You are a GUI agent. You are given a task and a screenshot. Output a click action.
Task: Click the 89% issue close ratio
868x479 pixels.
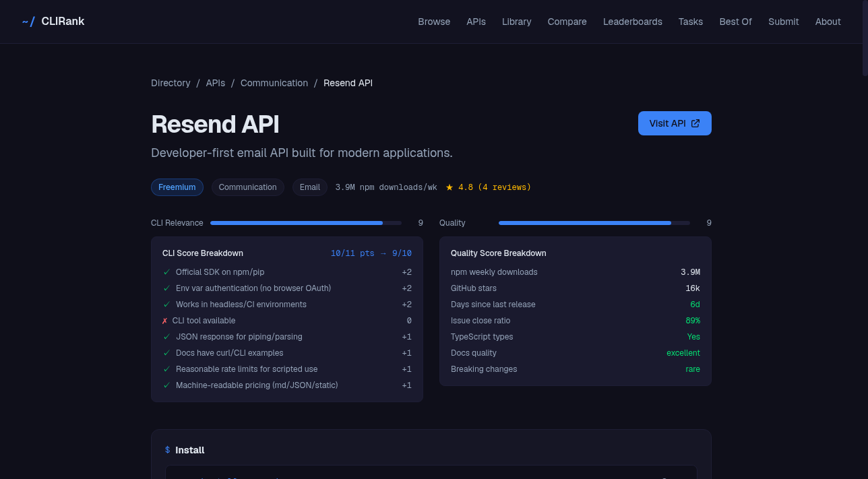pos(693,321)
